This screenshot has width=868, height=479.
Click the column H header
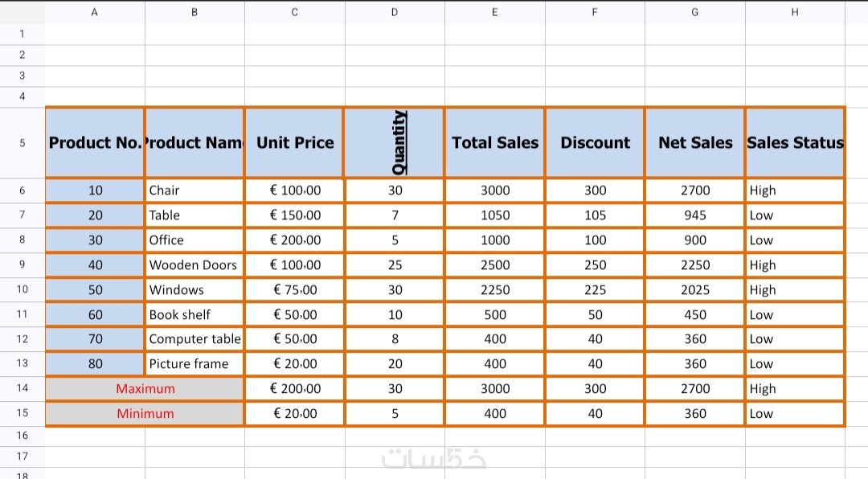coord(794,12)
